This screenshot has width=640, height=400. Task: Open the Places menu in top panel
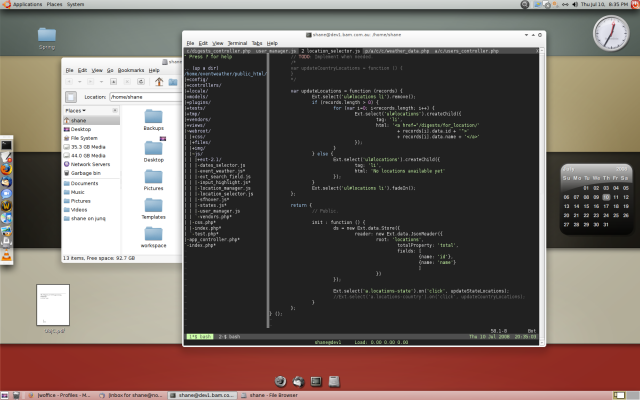54,4
